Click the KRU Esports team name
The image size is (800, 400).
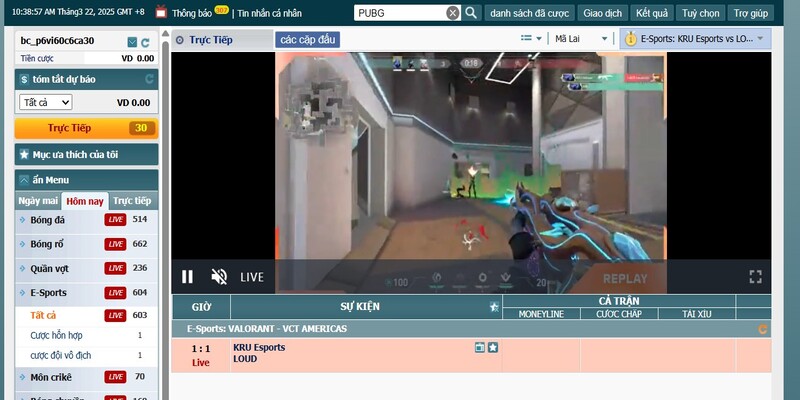259,347
